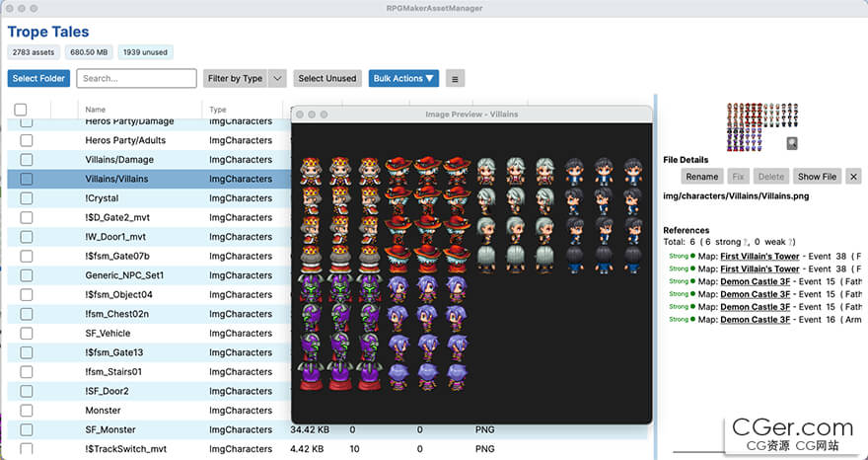Open the hamburger menu in the toolbar

pos(454,78)
